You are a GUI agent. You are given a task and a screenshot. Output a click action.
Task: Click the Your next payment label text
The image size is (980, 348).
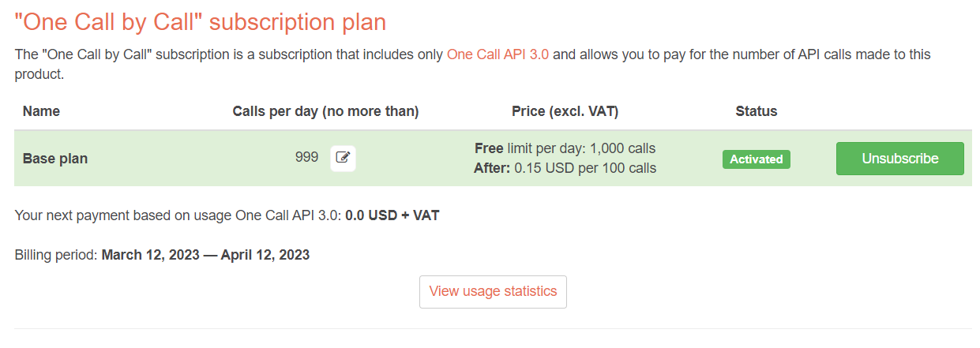point(178,215)
